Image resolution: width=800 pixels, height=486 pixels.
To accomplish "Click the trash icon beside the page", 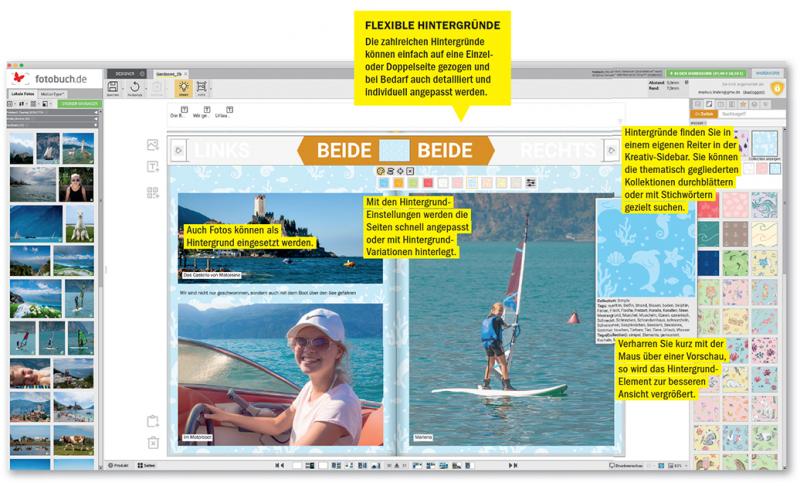I will point(153,442).
